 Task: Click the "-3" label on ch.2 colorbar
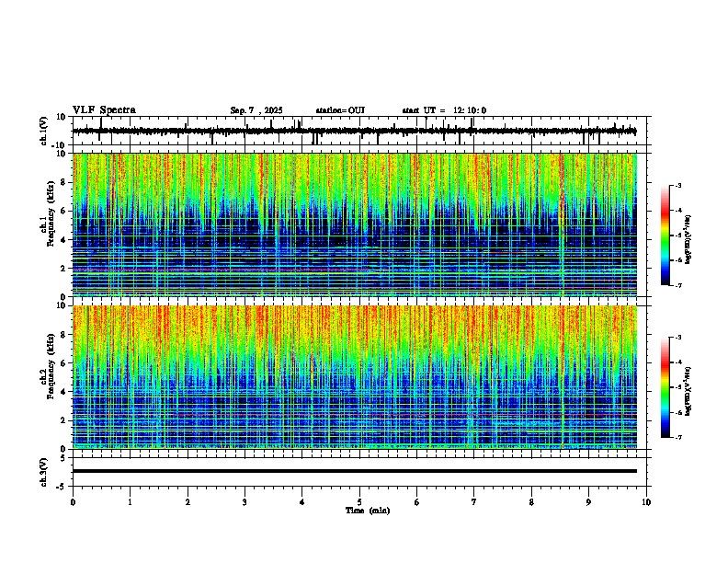click(x=677, y=338)
